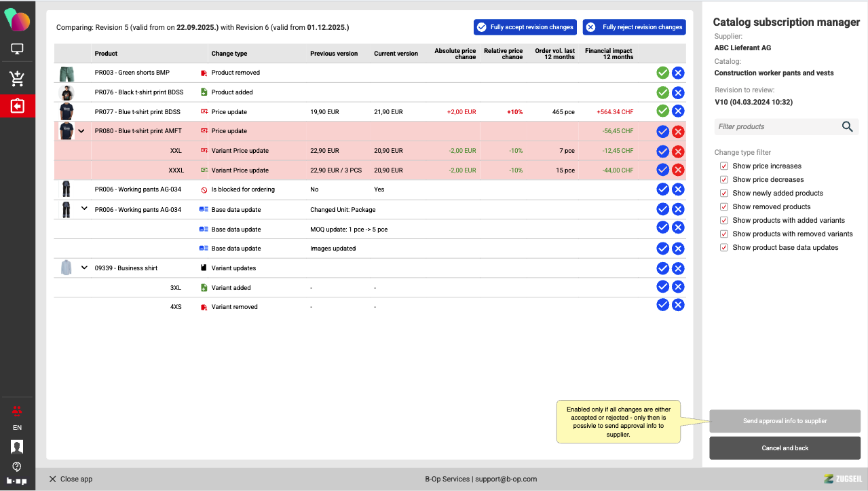Reject the XXL variant price update
Image resolution: width=868 pixels, height=491 pixels.
click(x=678, y=151)
